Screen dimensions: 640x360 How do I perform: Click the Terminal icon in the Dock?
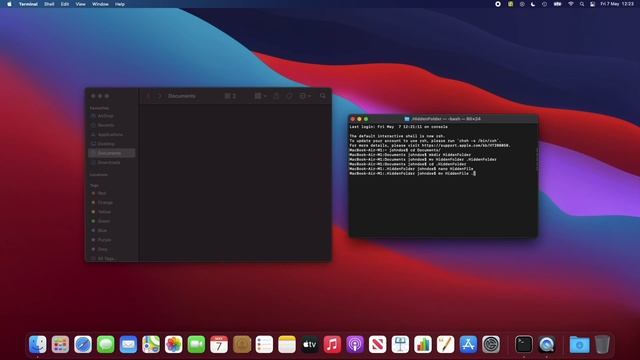pyautogui.click(x=524, y=344)
